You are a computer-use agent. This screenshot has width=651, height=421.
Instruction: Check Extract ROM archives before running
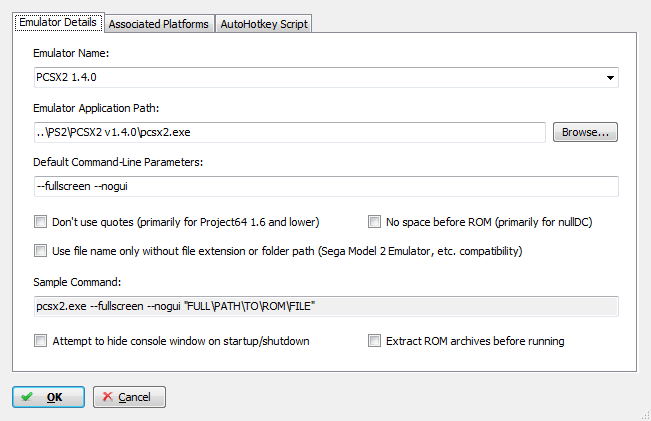pyautogui.click(x=374, y=341)
